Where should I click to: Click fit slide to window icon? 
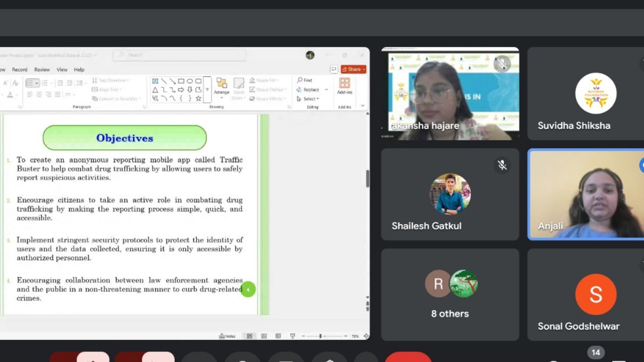[x=366, y=336]
